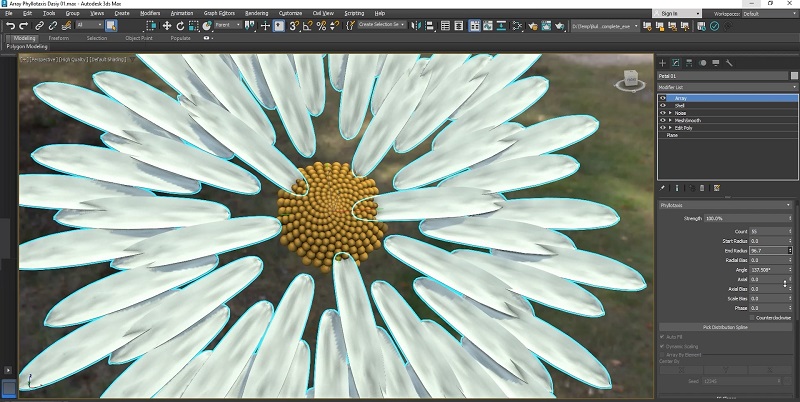Click the Utilities wrench icon
This screenshot has width=800, height=402.
tap(731, 63)
